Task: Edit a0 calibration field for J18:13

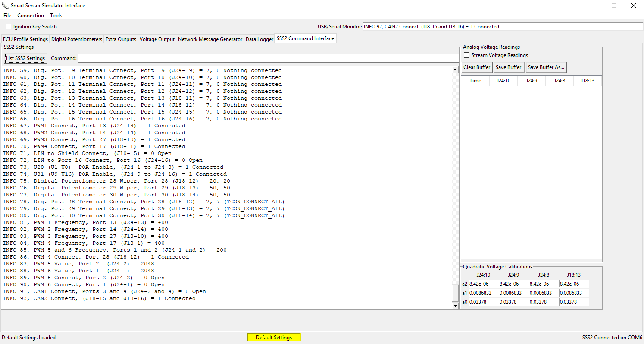Action: coord(574,302)
